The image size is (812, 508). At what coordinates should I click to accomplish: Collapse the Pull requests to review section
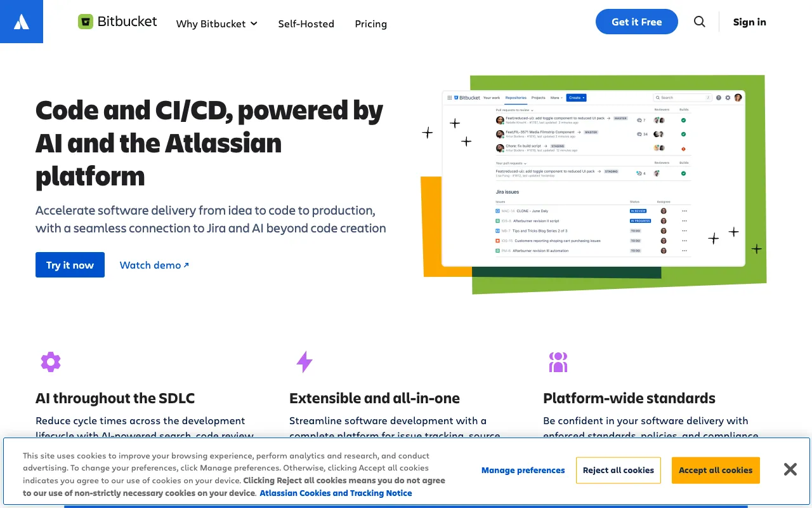pyautogui.click(x=532, y=110)
